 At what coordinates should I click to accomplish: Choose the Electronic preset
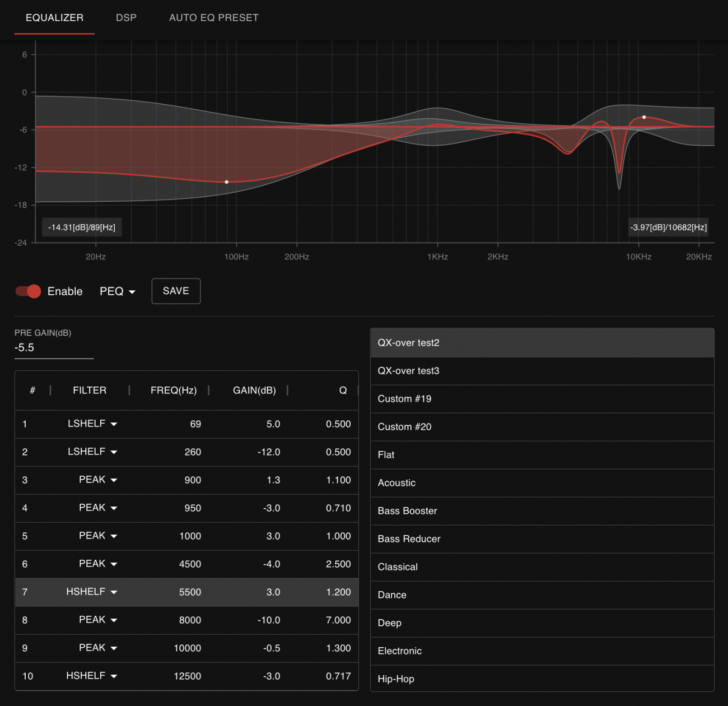pos(542,651)
